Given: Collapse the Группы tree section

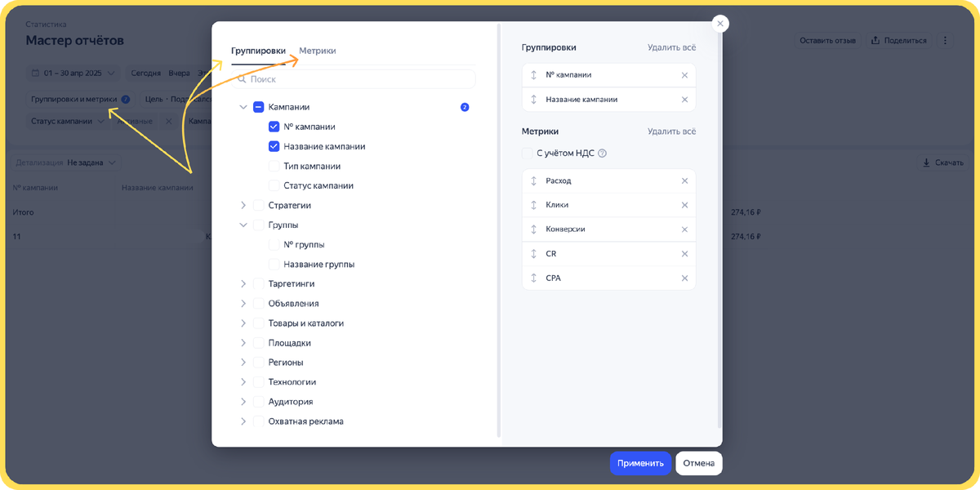Looking at the screenshot, I should [x=243, y=225].
